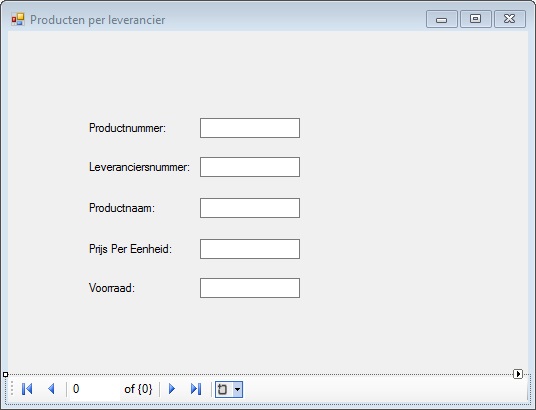Click into the Productnaam text box
Screen dimensions: 536x410
[x=250, y=208]
